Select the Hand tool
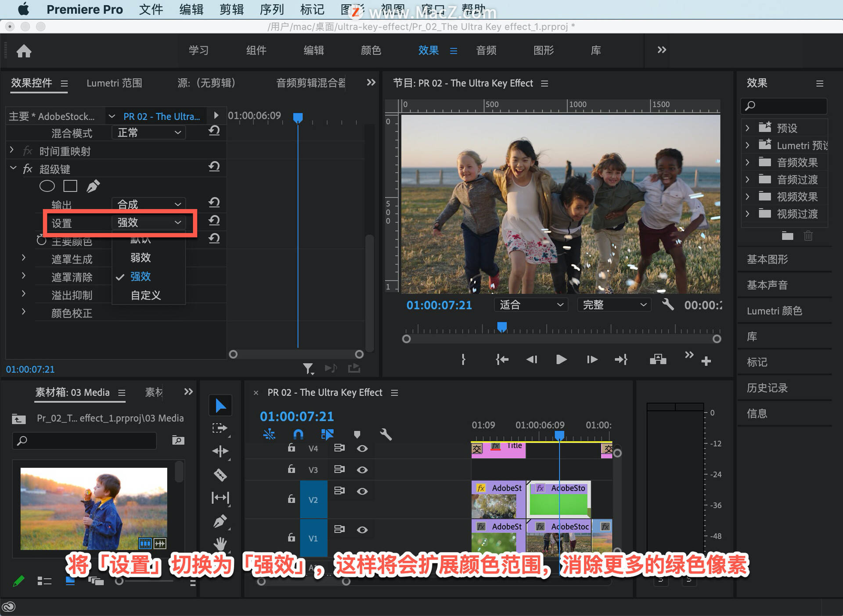The width and height of the screenshot is (843, 616). pos(220,544)
